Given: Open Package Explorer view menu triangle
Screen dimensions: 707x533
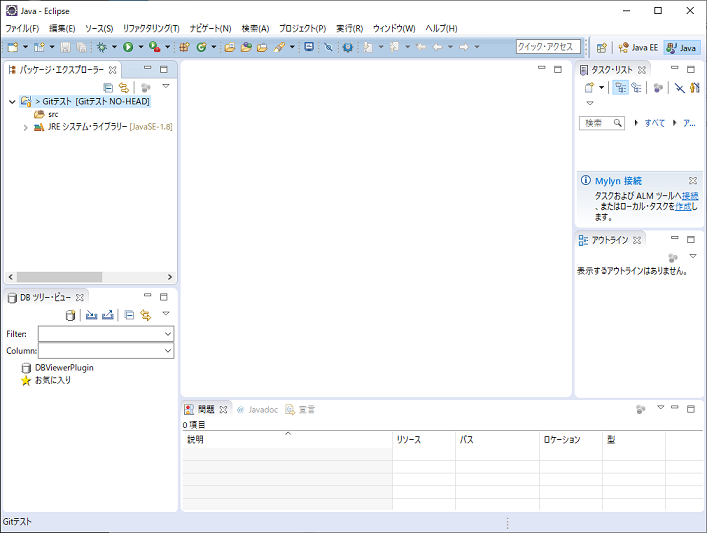Looking at the screenshot, I should point(166,86).
